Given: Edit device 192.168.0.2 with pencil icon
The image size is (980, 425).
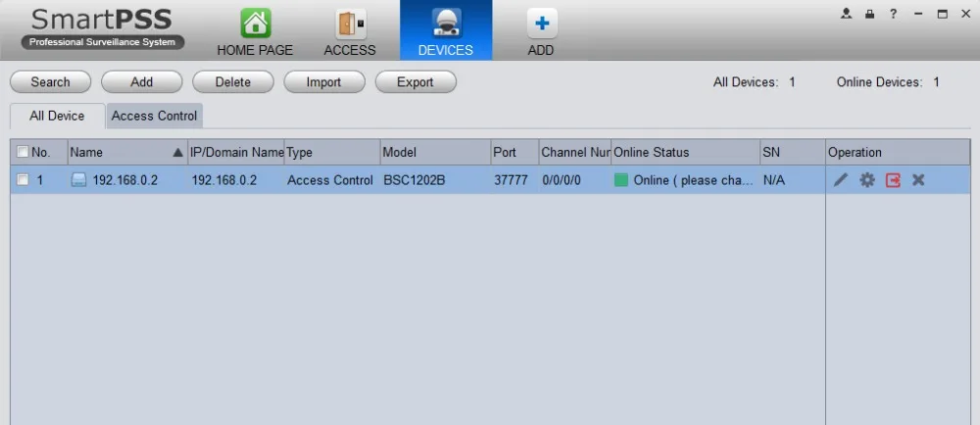Looking at the screenshot, I should [x=841, y=180].
